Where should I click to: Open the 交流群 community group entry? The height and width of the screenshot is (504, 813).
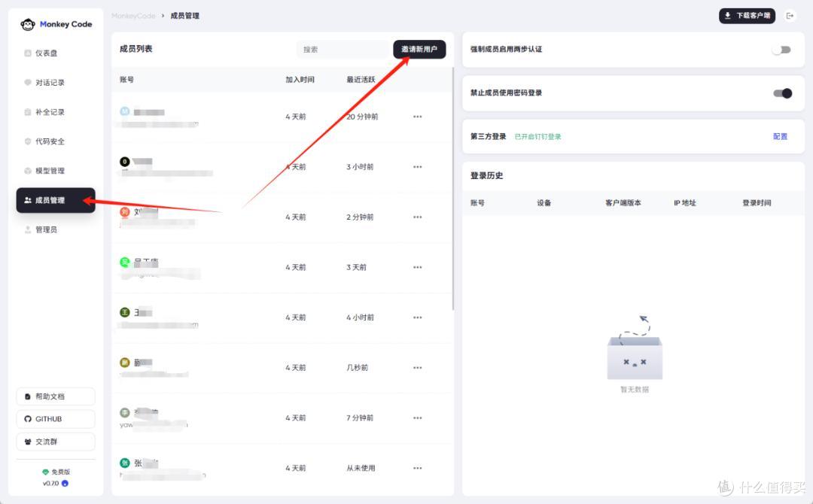pos(55,442)
